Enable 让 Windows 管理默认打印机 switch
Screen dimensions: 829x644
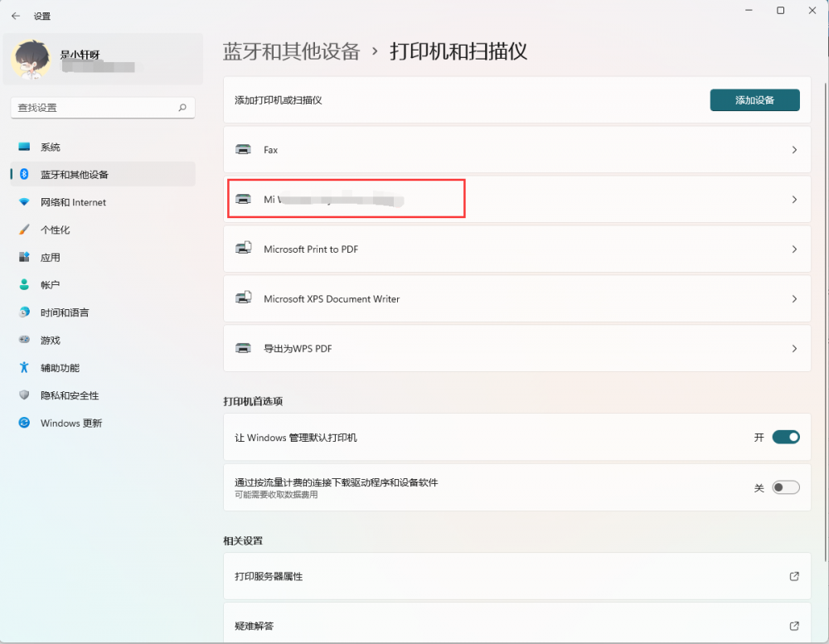[x=784, y=437]
